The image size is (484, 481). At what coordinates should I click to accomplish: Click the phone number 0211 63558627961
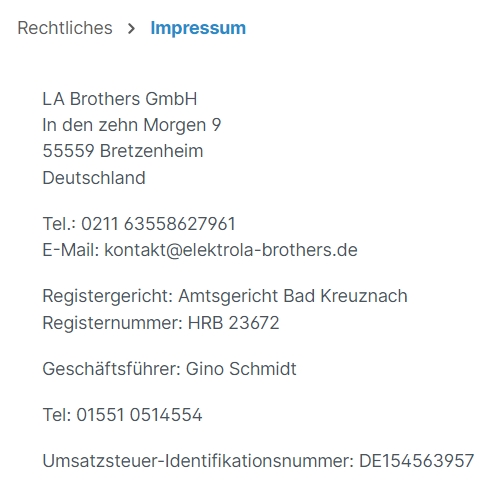pyautogui.click(x=158, y=224)
